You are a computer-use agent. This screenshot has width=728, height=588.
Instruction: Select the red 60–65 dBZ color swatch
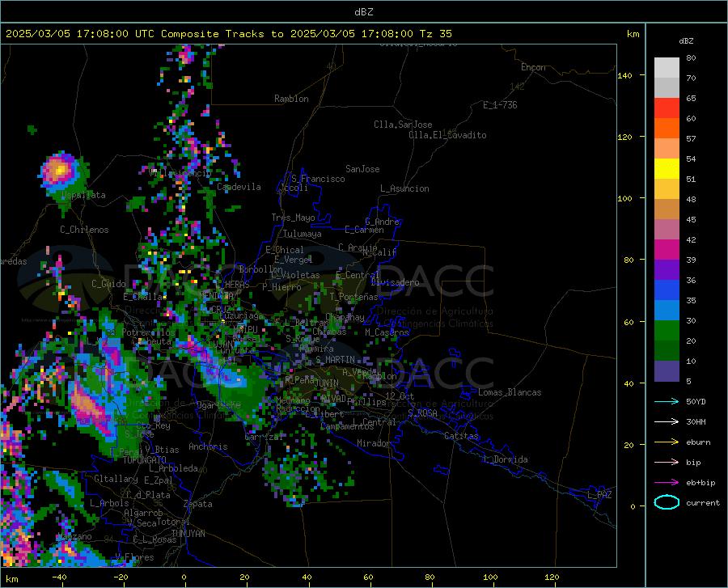(x=667, y=108)
